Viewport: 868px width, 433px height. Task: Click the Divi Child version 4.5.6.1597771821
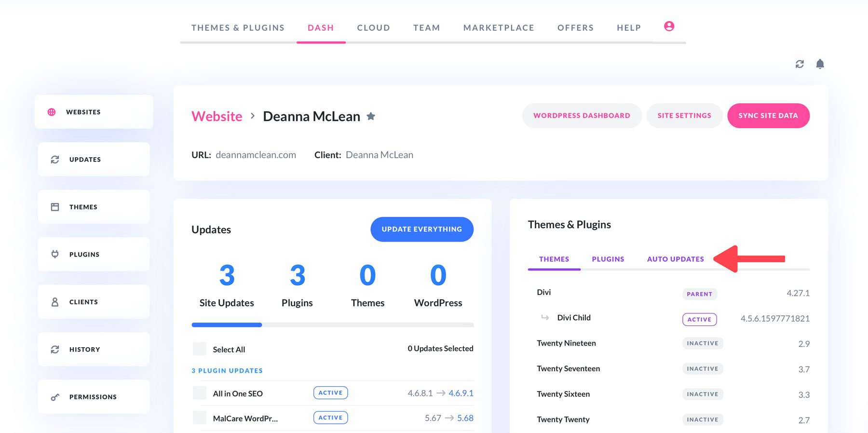click(775, 319)
